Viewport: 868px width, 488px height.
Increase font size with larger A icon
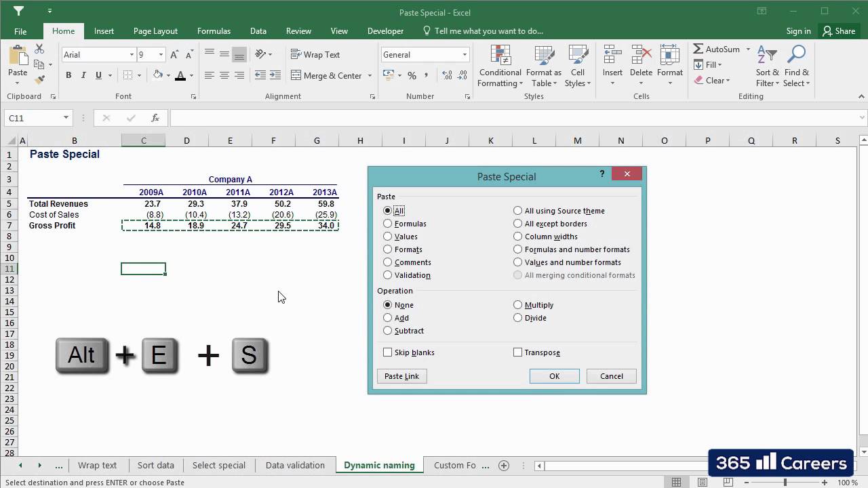pyautogui.click(x=174, y=55)
